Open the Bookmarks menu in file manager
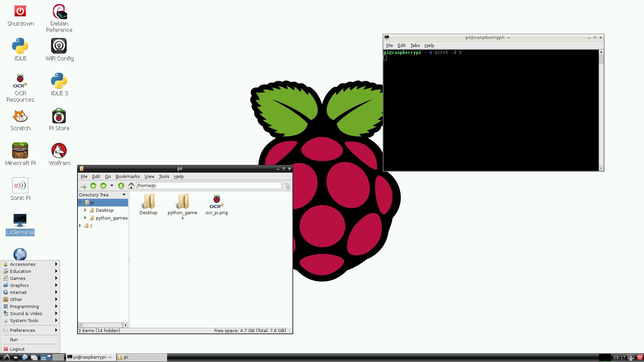Viewport: 644px width, 362px height. 127,176
